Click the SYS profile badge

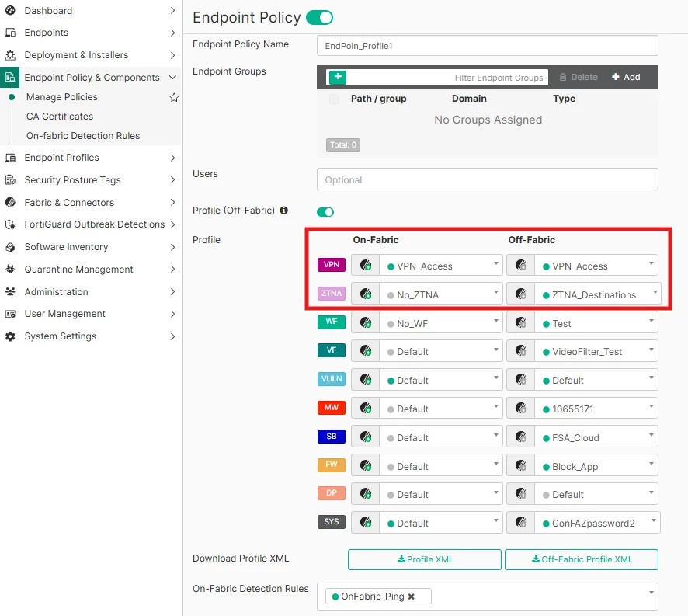(332, 521)
